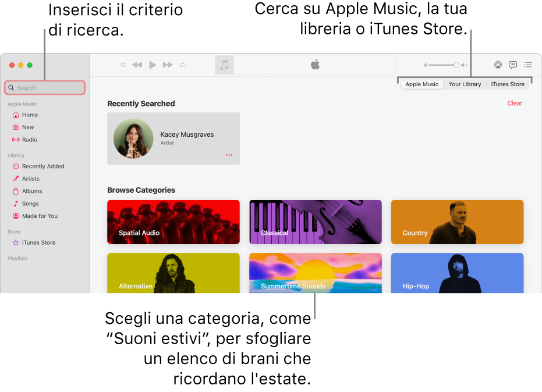The height and width of the screenshot is (392, 542).
Task: Open AirPlay output options
Action: pos(498,65)
